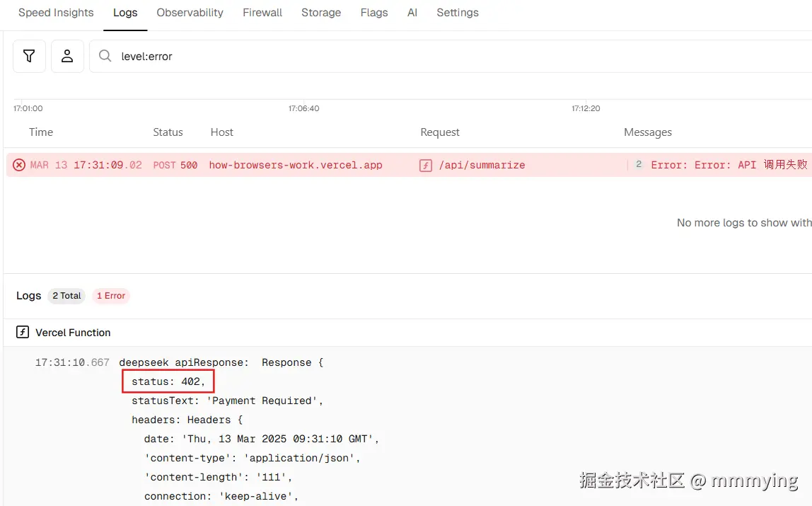
Task: Click the red error icon on the log row
Action: [x=19, y=165]
